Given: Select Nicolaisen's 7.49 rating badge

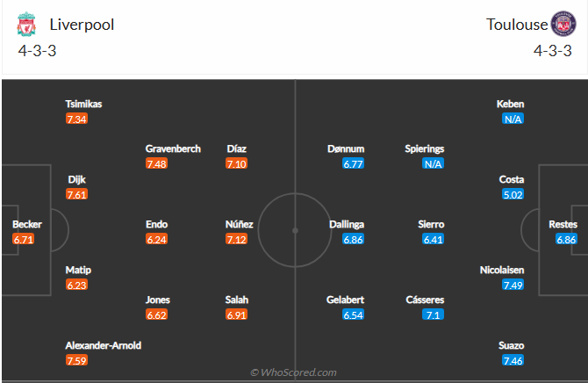Looking at the screenshot, I should pos(513,285).
